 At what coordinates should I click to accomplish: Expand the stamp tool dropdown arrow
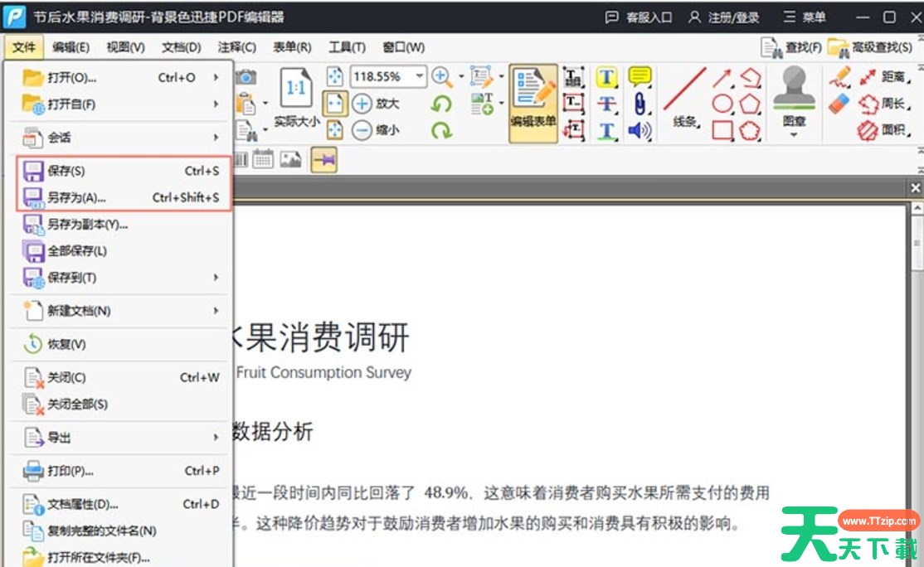tap(794, 133)
